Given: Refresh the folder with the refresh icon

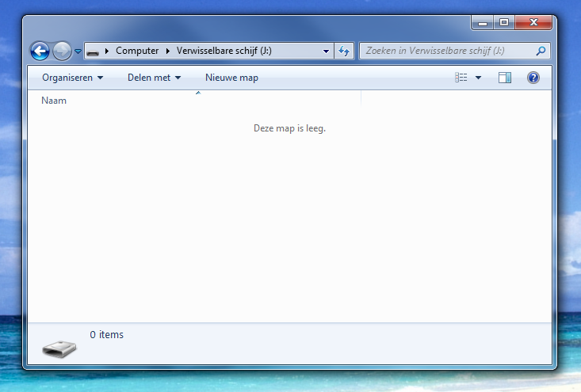Looking at the screenshot, I should pos(344,51).
